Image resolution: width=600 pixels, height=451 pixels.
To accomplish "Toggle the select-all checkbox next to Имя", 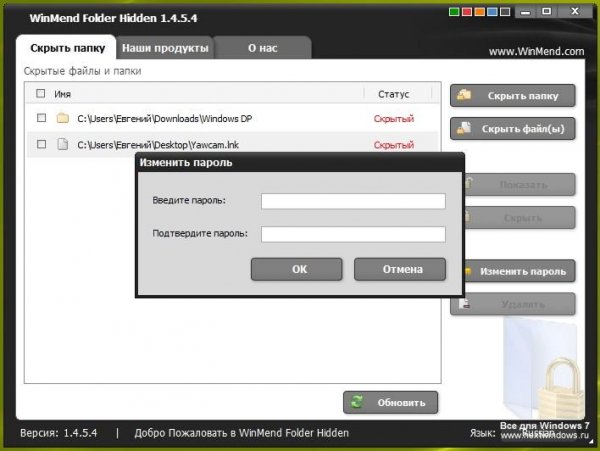I will [40, 94].
